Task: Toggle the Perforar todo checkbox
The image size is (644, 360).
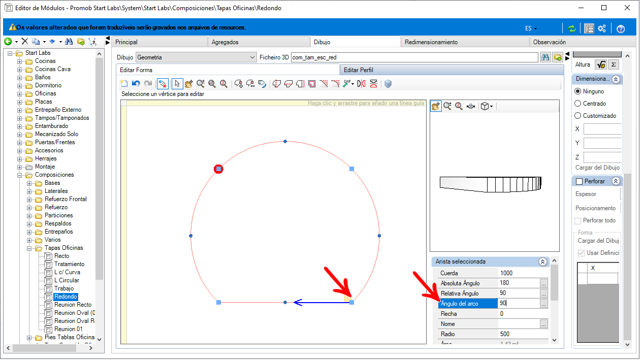Action: click(577, 220)
